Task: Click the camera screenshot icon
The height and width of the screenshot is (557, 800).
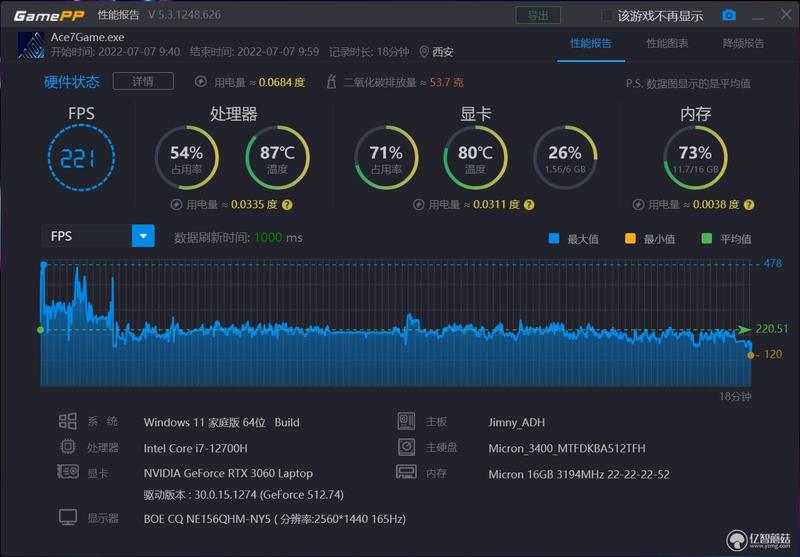Action: pyautogui.click(x=729, y=15)
